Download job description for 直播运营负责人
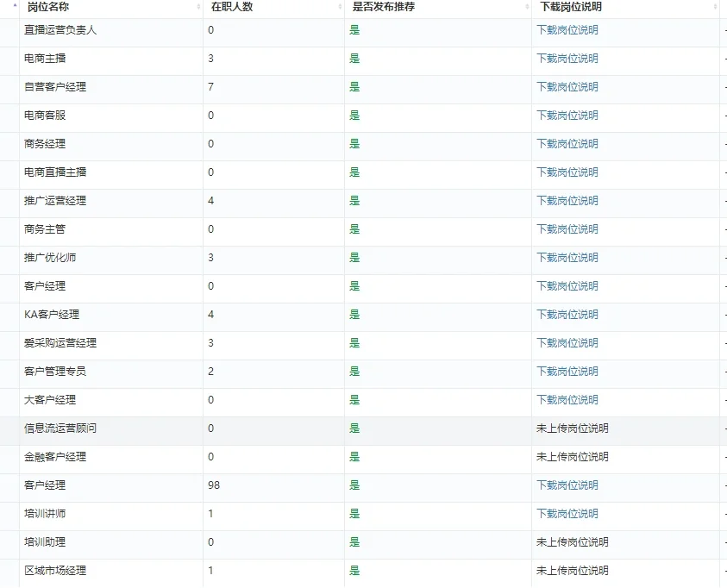The height and width of the screenshot is (588, 727). (567, 30)
